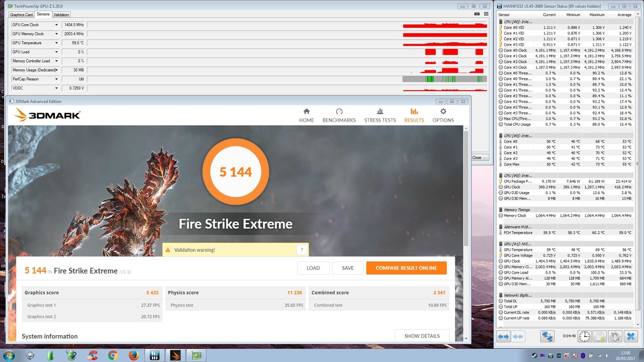This screenshot has height=362, width=644.
Task: Open GPU Load sensor dropdown
Action: [56, 52]
